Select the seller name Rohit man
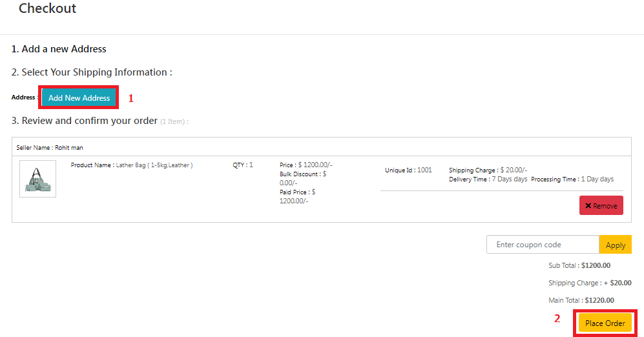The height and width of the screenshot is (337, 644). [68, 148]
